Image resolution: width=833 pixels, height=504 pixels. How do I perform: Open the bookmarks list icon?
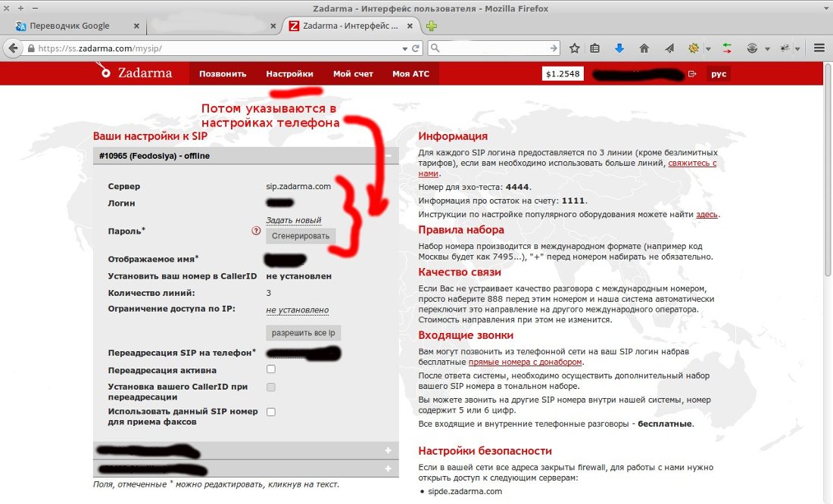click(595, 48)
